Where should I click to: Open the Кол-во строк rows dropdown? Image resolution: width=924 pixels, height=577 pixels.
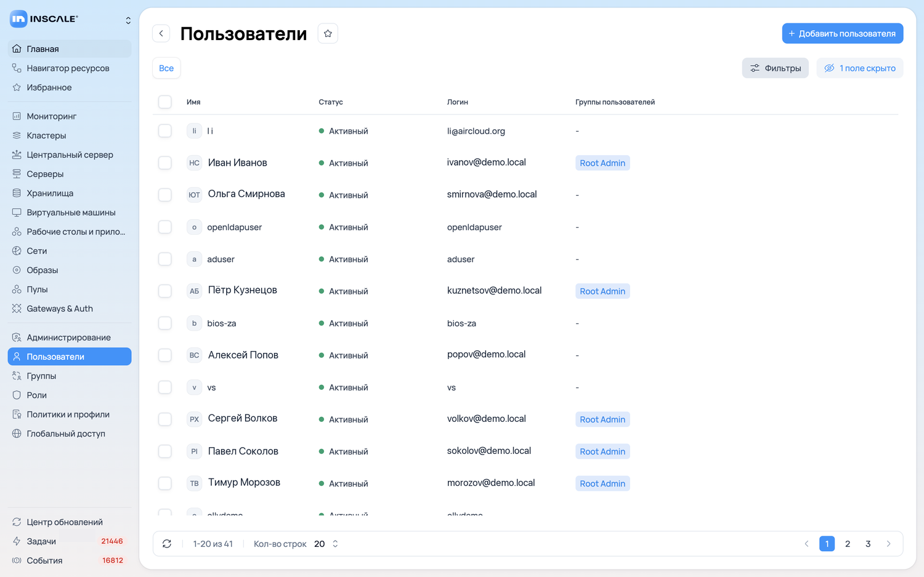(x=326, y=544)
